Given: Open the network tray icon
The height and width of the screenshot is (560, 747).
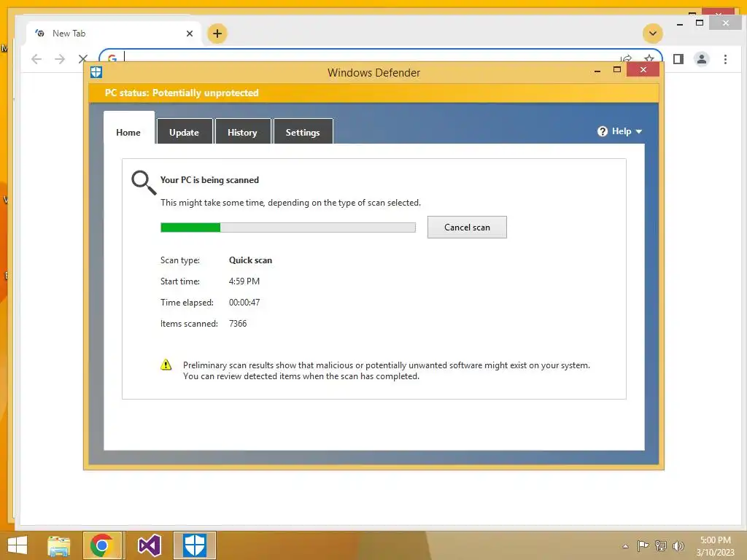Looking at the screenshot, I should tap(661, 545).
